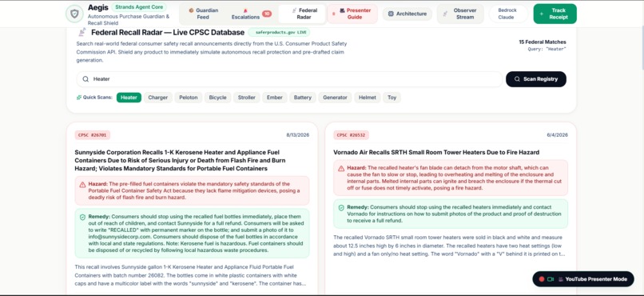Open the Sunnyside Corporation recall title

(x=180, y=160)
